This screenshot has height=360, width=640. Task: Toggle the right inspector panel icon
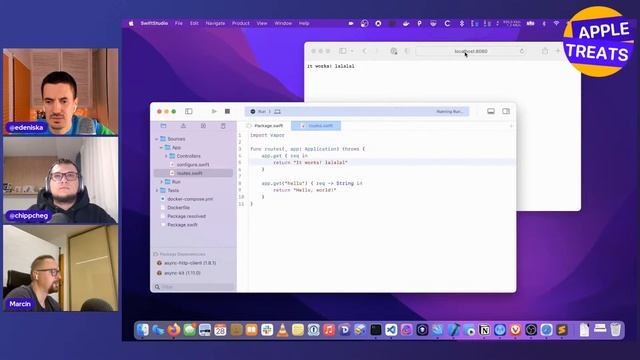click(506, 111)
